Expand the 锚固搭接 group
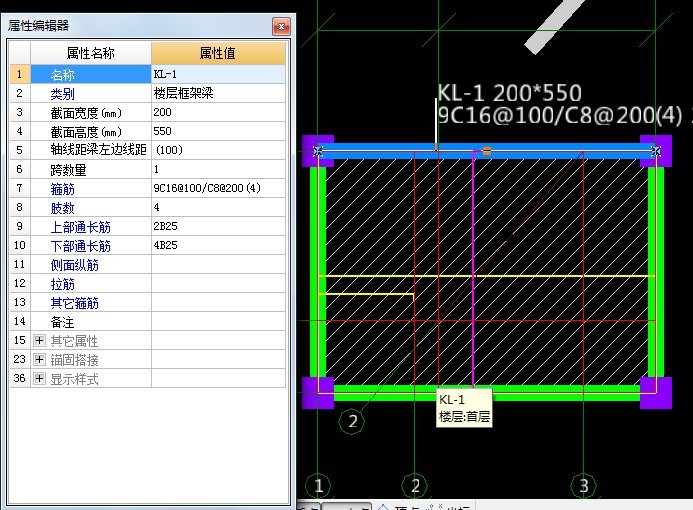The height and width of the screenshot is (510, 693). coord(39,359)
